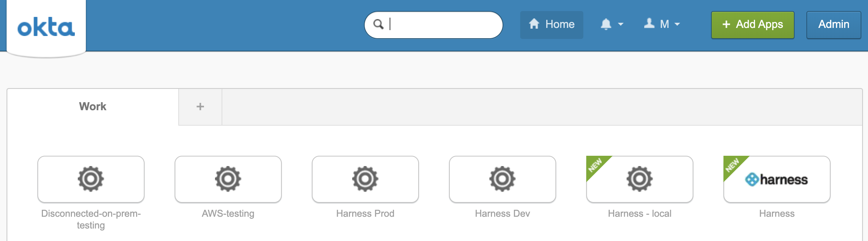Image resolution: width=868 pixels, height=241 pixels.
Task: Go to Home in the top bar
Action: [552, 25]
